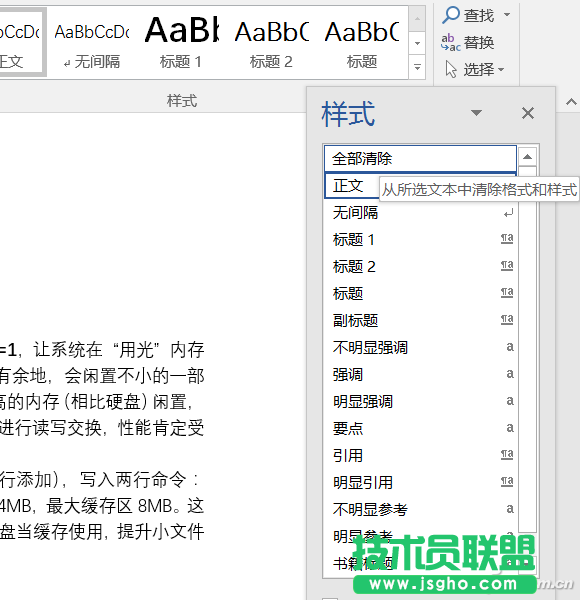Click document text line with 写入两行命令
580x600 pixels.
100,479
